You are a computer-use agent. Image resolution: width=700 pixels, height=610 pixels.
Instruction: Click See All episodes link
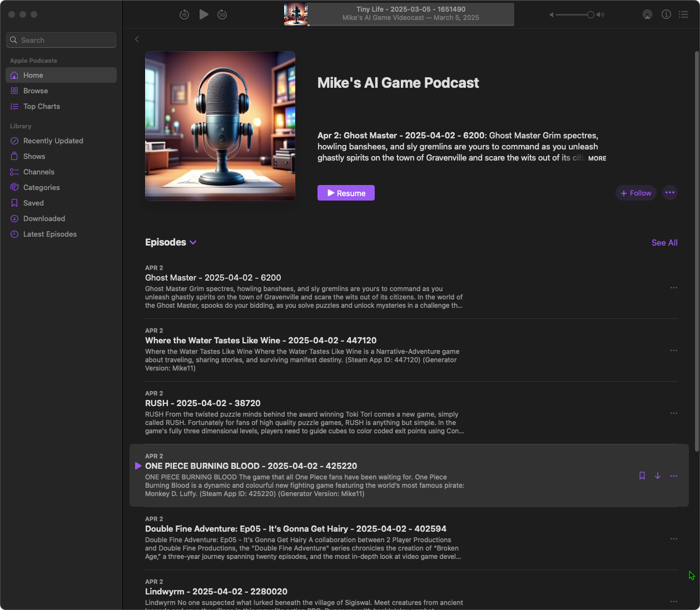(x=664, y=243)
